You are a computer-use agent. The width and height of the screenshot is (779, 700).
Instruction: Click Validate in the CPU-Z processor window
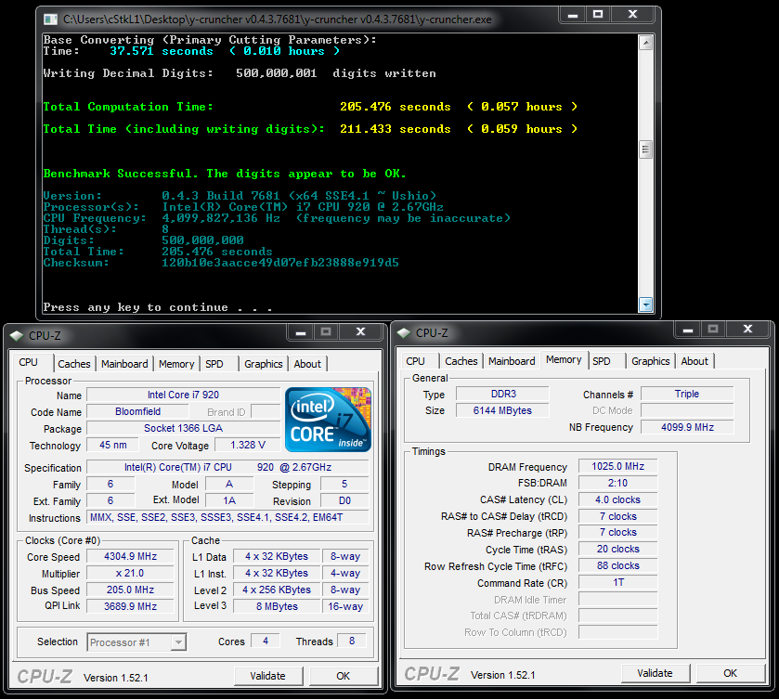pyautogui.click(x=268, y=676)
